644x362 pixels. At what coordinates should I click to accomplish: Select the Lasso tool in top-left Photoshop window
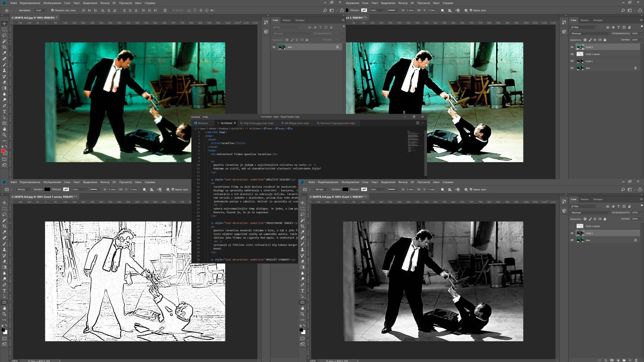coord(4,35)
